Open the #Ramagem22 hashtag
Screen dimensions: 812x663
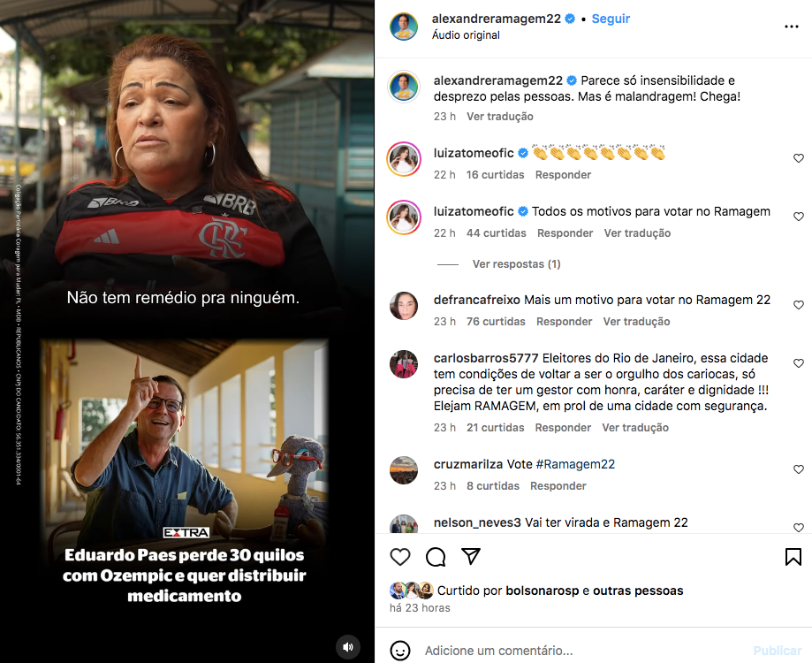[x=575, y=464]
